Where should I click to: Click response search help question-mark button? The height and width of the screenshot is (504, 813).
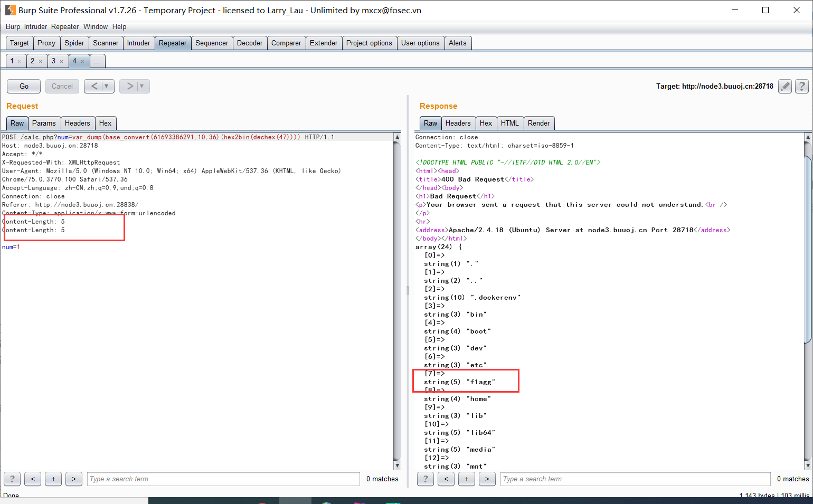coord(426,479)
